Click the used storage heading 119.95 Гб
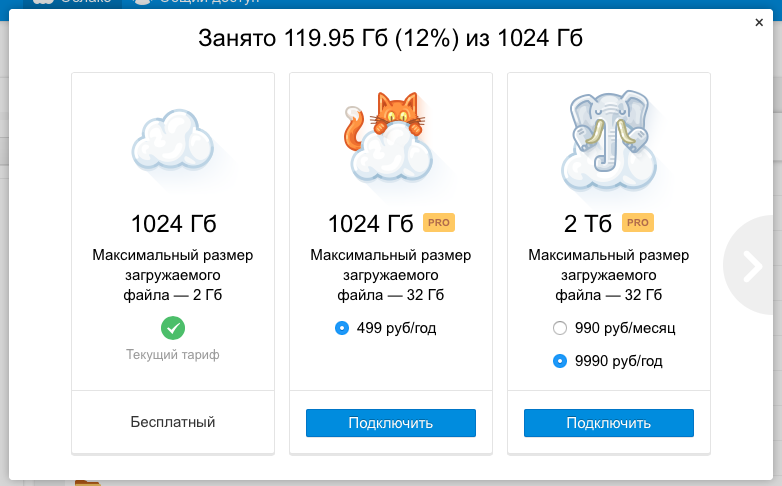Screen dimensions: 782x486 pos(391,38)
